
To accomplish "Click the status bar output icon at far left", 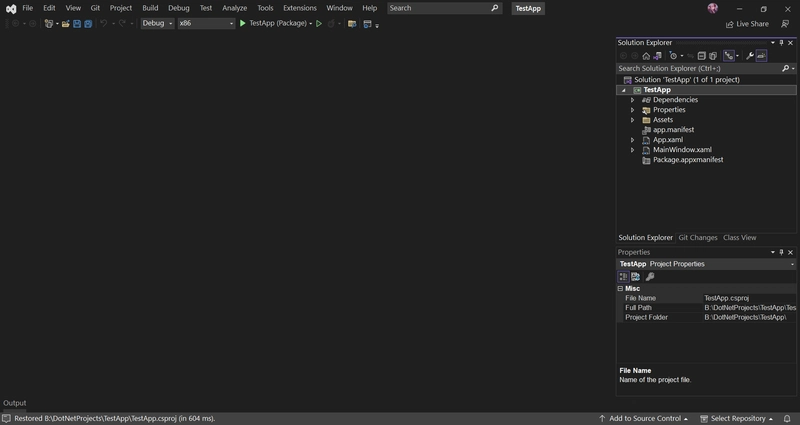I will (6, 418).
